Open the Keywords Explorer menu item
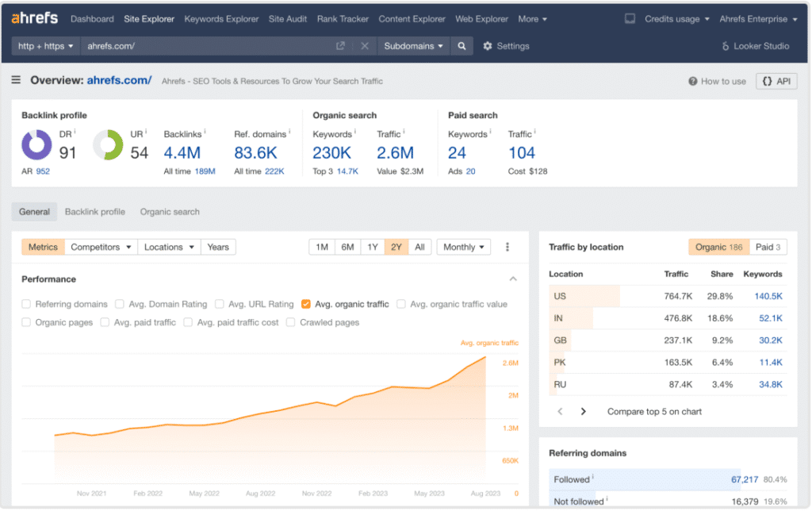Image resolution: width=812 pixels, height=511 pixels. (x=221, y=18)
